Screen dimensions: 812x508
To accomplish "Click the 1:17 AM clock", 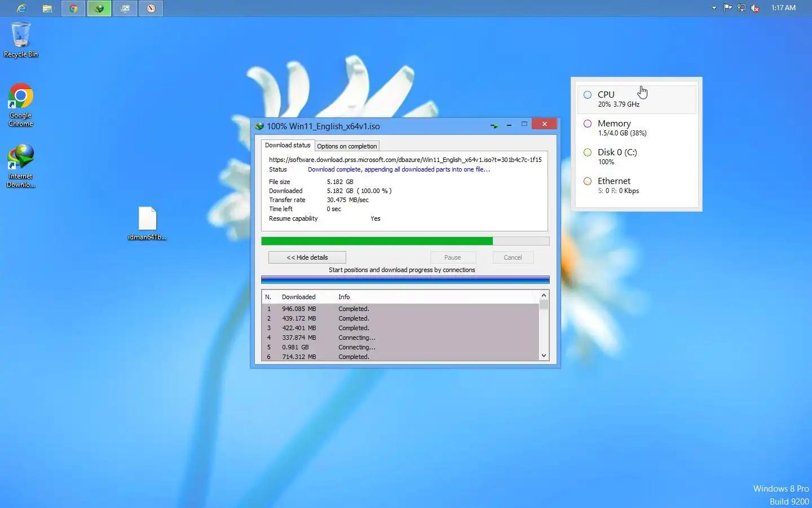I will [x=783, y=8].
